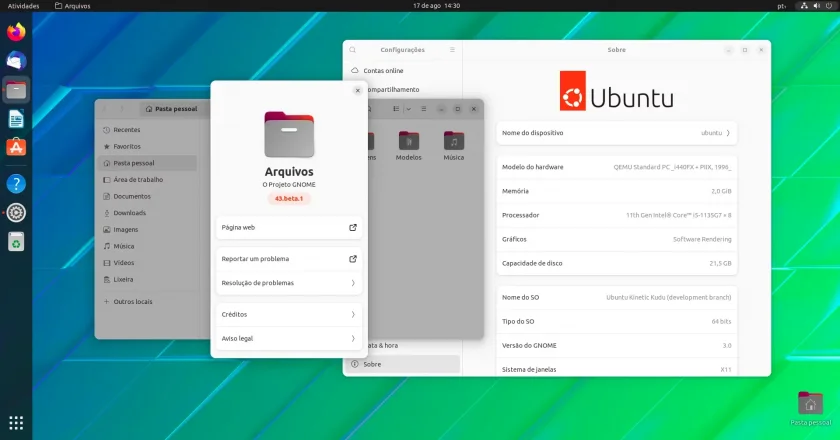Click the Gráficos Software Rendering row
This screenshot has width=840, height=440.
pos(617,240)
